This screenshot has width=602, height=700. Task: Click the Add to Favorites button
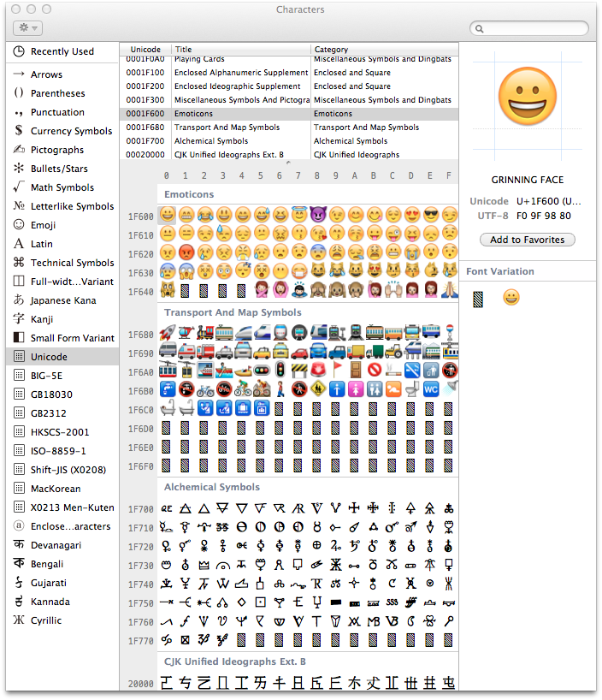[x=527, y=240]
